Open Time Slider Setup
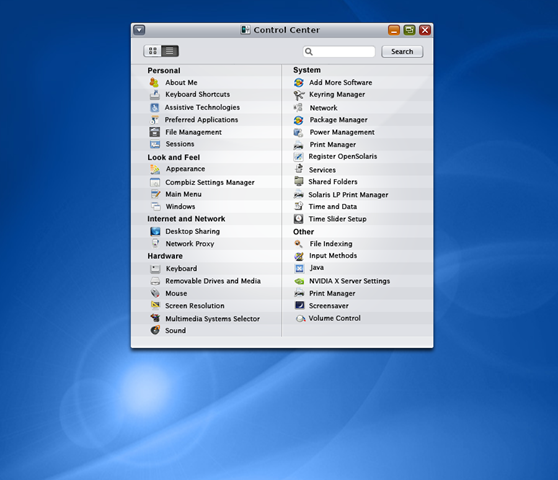Viewport: 558px width, 480px height. click(x=337, y=219)
